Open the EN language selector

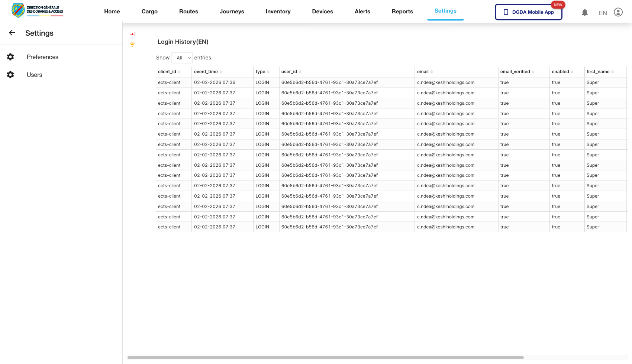click(603, 12)
